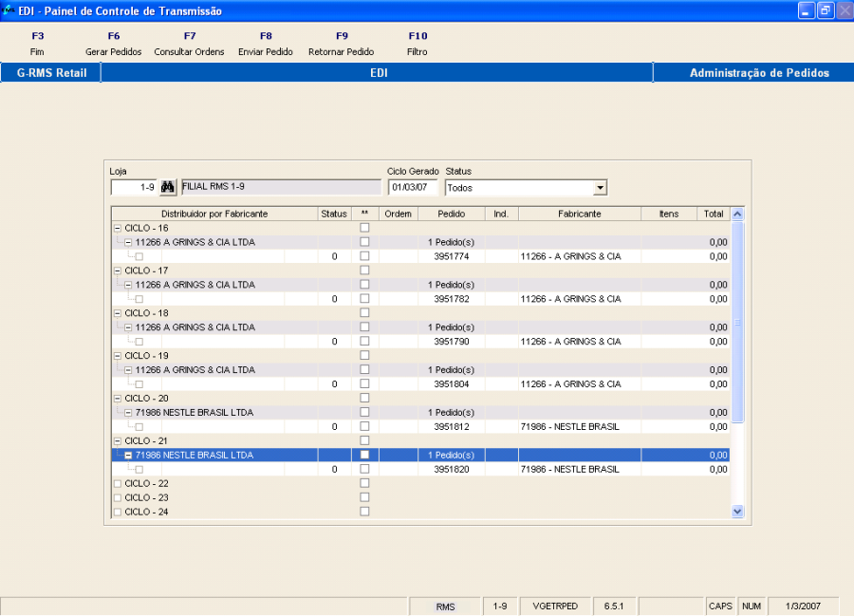Select pedido number 3951782 cell

(452, 299)
